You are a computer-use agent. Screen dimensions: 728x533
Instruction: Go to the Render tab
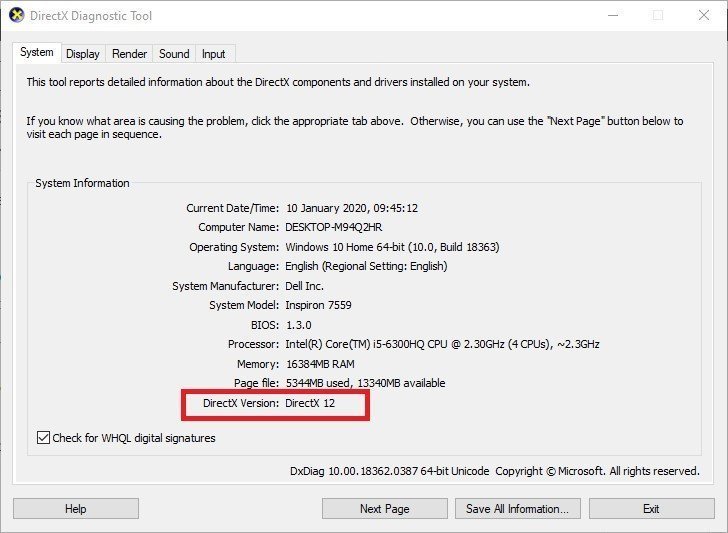pos(129,54)
